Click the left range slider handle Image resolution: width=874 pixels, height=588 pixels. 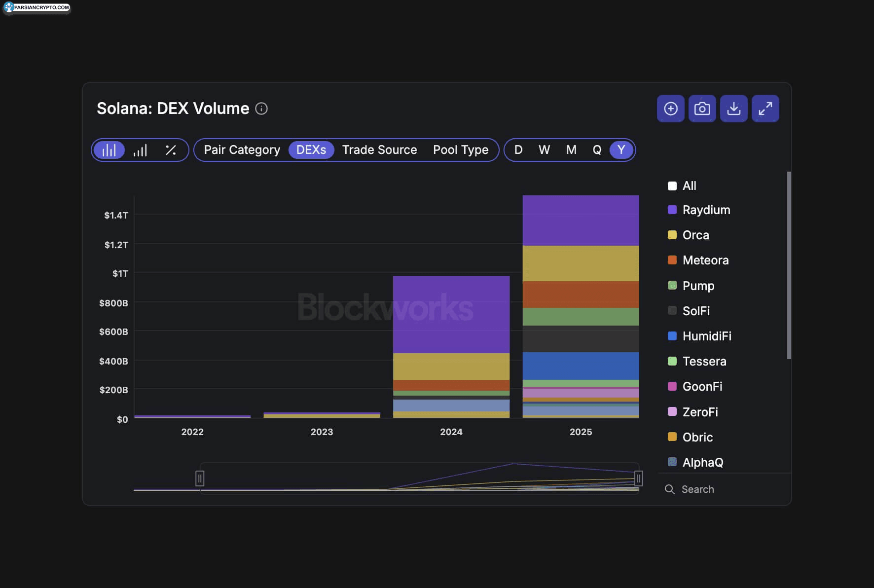200,478
